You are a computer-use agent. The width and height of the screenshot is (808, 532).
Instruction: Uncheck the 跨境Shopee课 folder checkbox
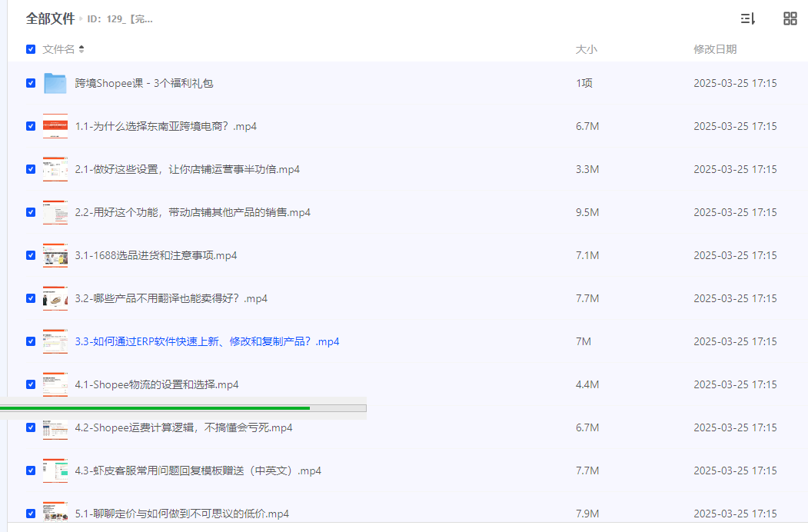pos(31,83)
